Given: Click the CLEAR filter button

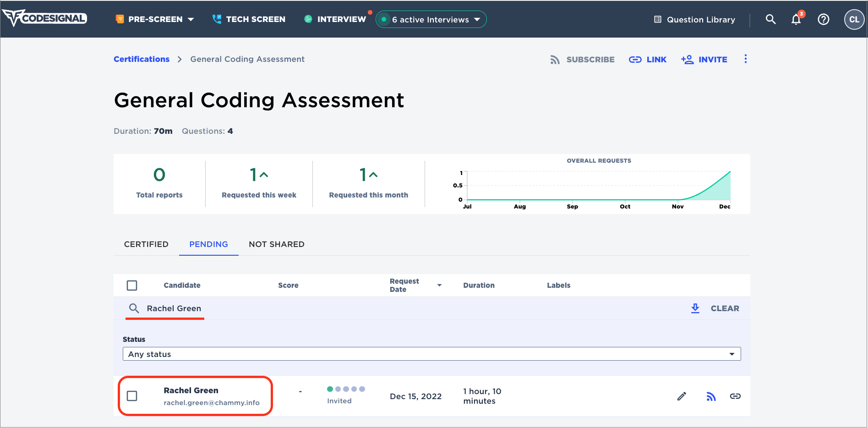Looking at the screenshot, I should click(x=725, y=308).
